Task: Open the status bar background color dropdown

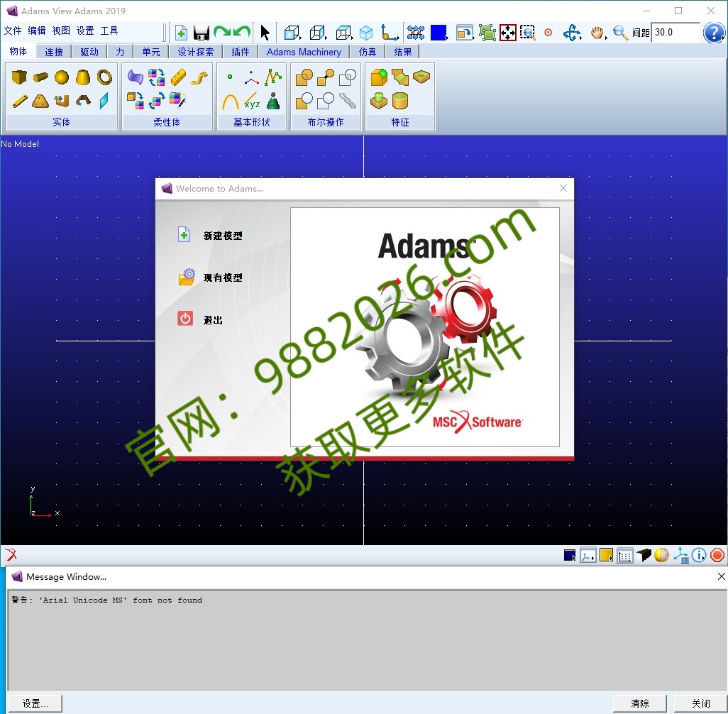Action: click(570, 555)
